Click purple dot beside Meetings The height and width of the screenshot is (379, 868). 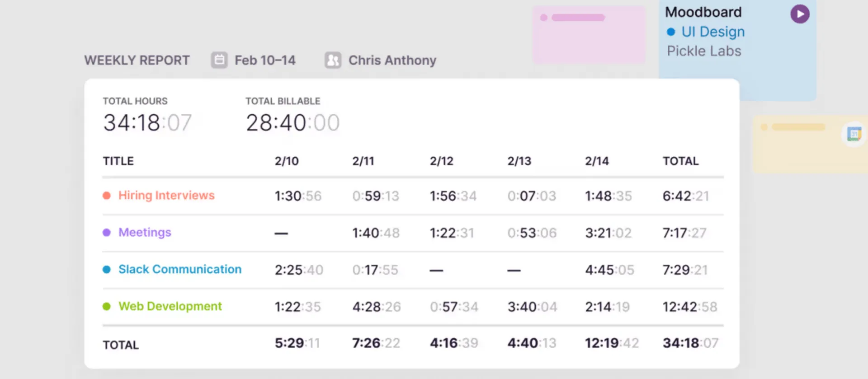coord(107,233)
